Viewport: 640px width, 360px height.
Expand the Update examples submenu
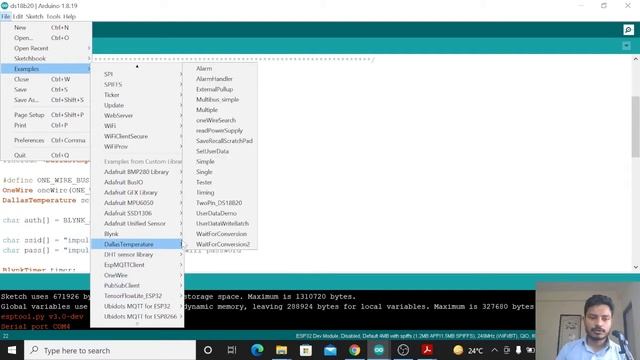pos(137,105)
